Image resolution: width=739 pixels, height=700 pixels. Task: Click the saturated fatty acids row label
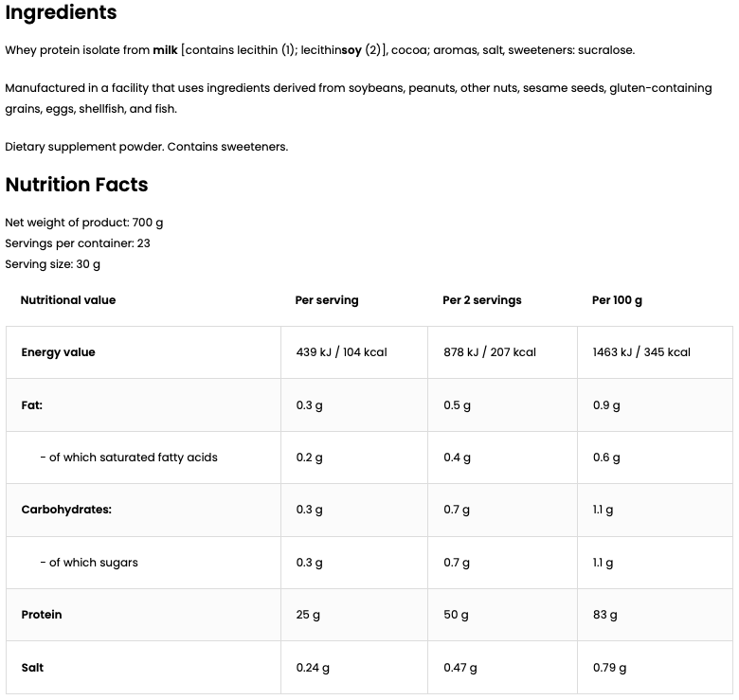click(x=129, y=458)
